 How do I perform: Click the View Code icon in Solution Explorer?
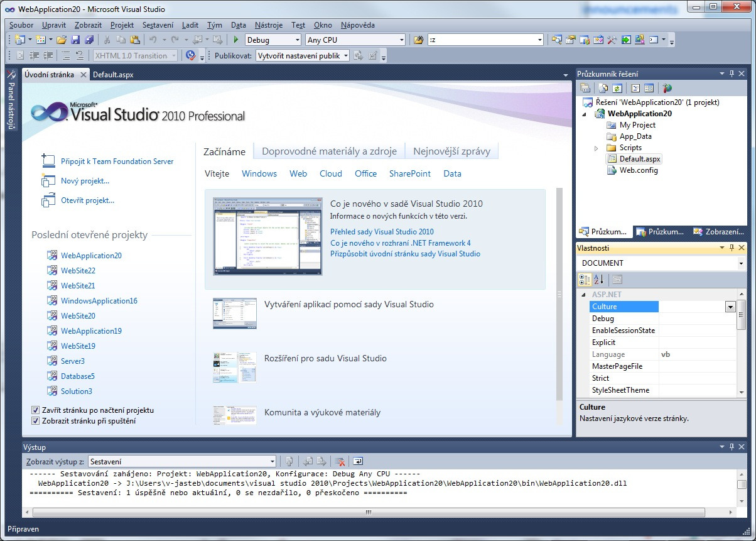635,88
